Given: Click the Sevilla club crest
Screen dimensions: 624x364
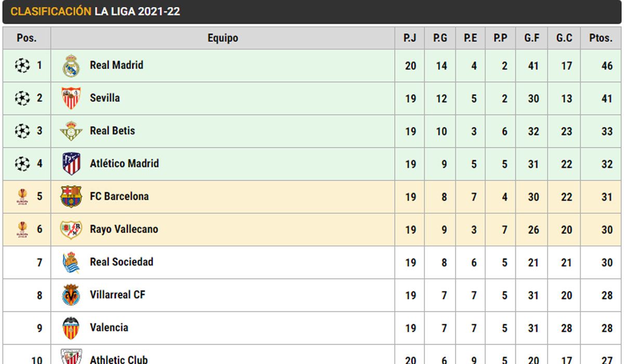Looking at the screenshot, I should coord(71,98).
